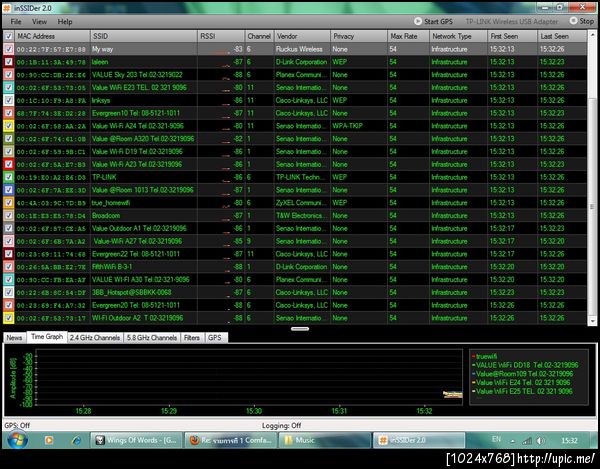Click 'truewifi' legend entry in graph
The width and height of the screenshot is (600, 469).
point(484,356)
